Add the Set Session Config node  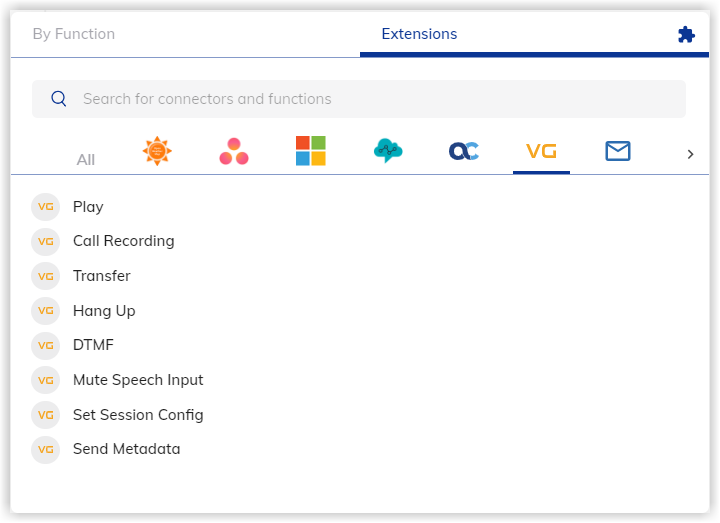coord(138,415)
